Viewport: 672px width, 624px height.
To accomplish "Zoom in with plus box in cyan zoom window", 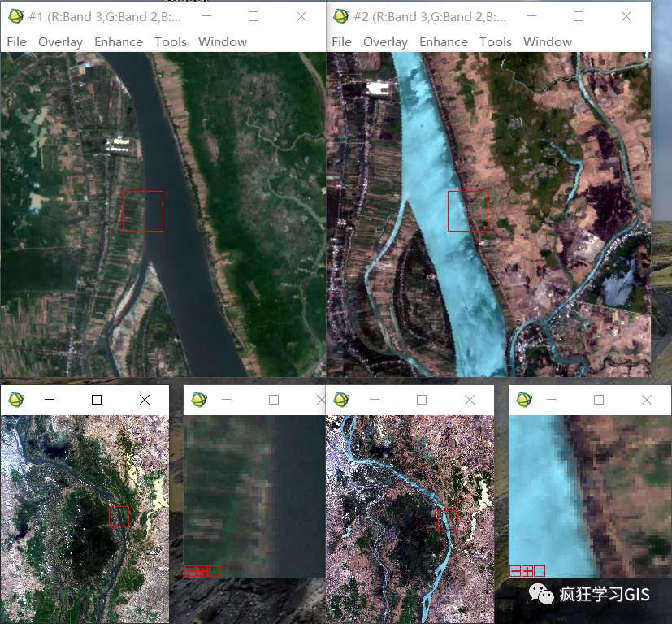I will coord(527,571).
